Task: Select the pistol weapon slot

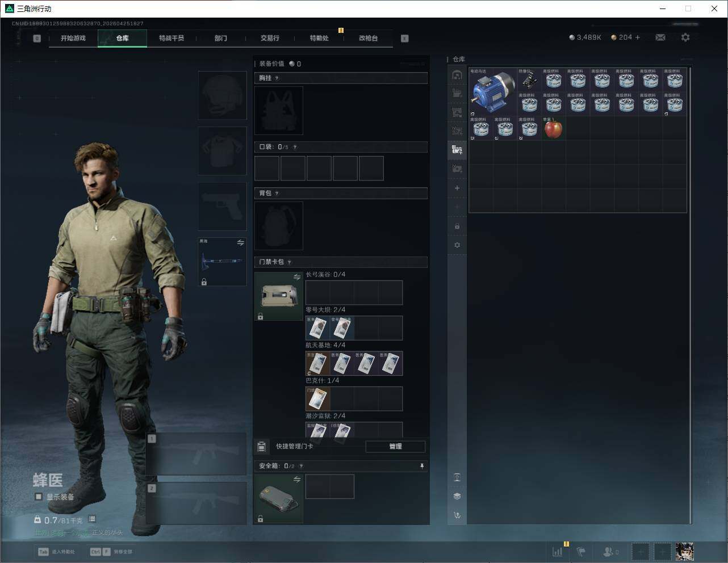Action: [222, 207]
